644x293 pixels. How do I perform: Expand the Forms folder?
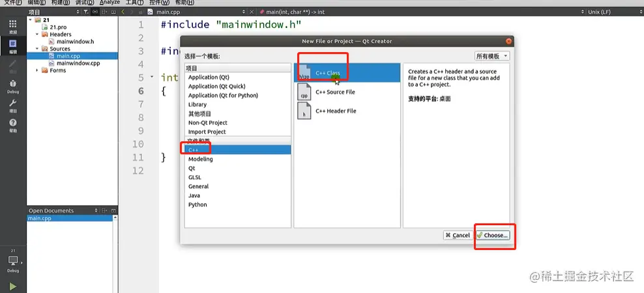pos(37,70)
